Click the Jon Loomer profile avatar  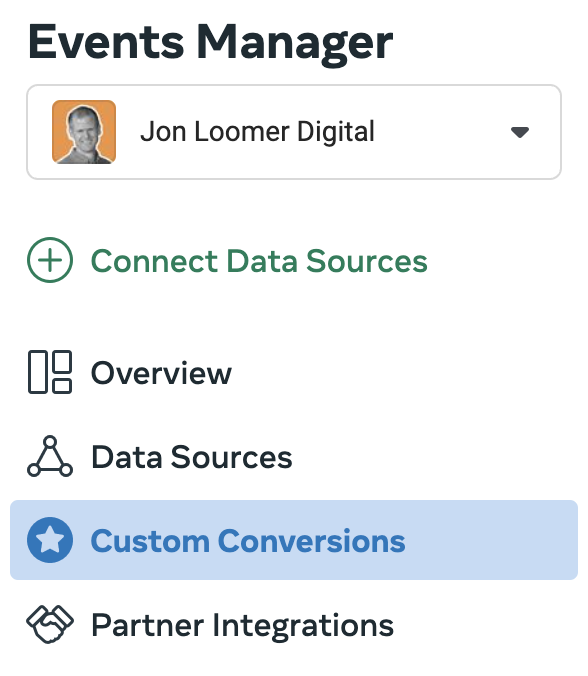click(x=84, y=132)
